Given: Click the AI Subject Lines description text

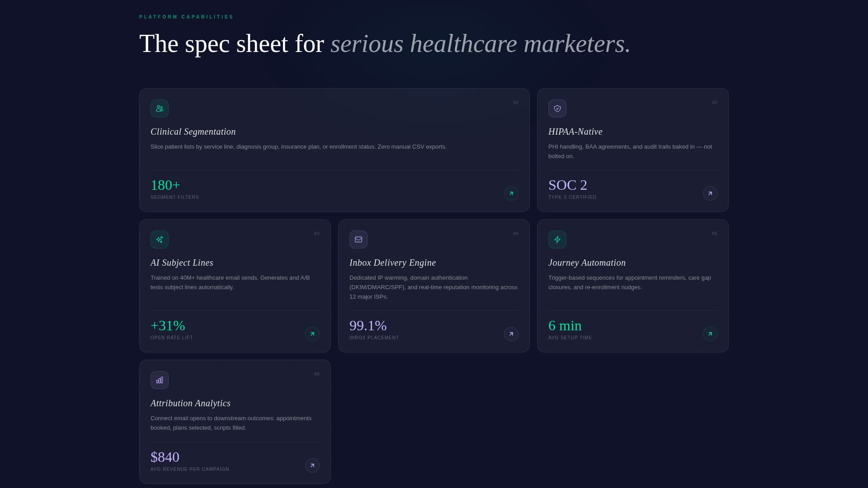Looking at the screenshot, I should tap(230, 282).
